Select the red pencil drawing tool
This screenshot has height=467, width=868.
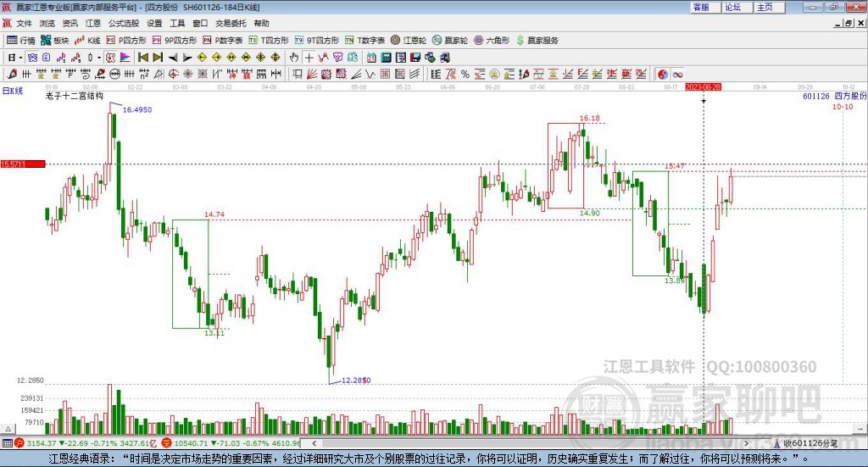12,74
